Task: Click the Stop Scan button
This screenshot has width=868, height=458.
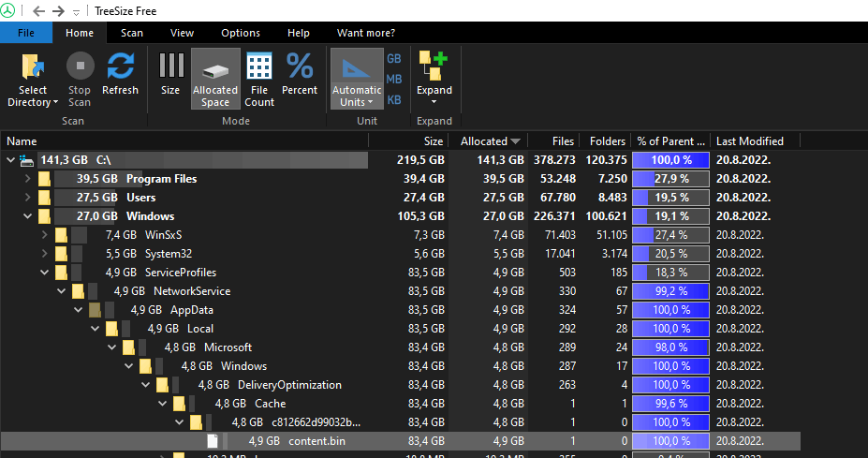Action: pos(80,80)
